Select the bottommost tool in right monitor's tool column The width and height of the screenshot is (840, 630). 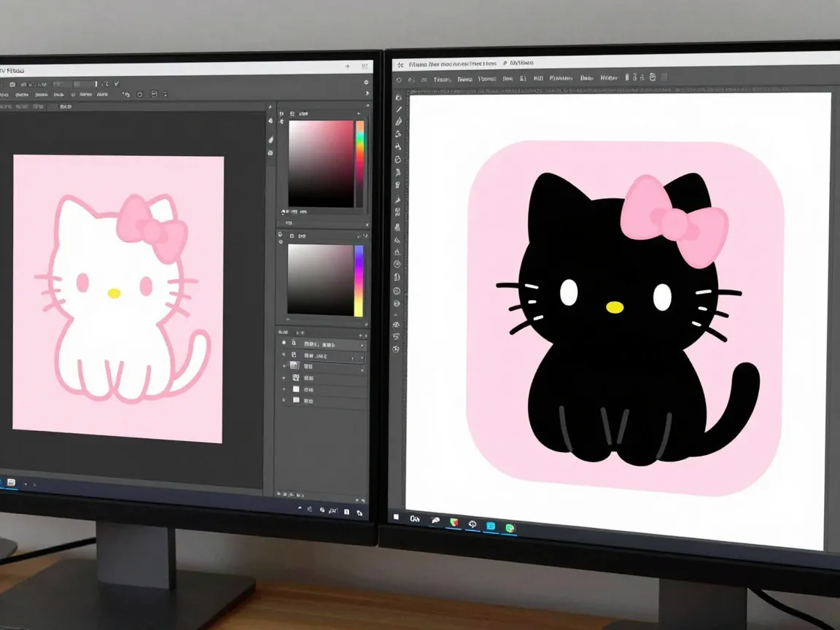click(x=396, y=349)
